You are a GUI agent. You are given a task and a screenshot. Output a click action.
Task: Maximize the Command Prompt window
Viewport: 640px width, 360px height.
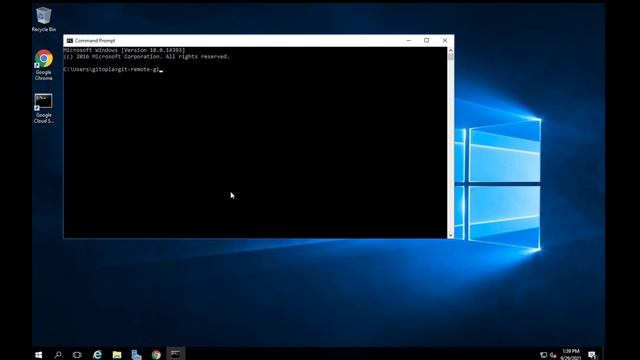click(427, 40)
